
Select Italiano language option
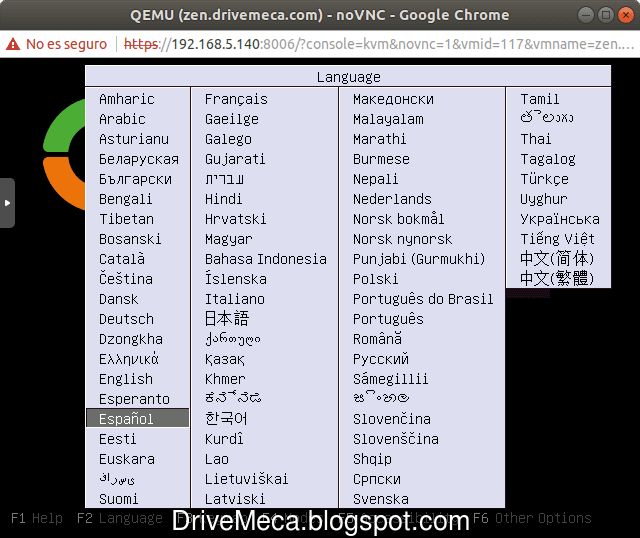235,299
